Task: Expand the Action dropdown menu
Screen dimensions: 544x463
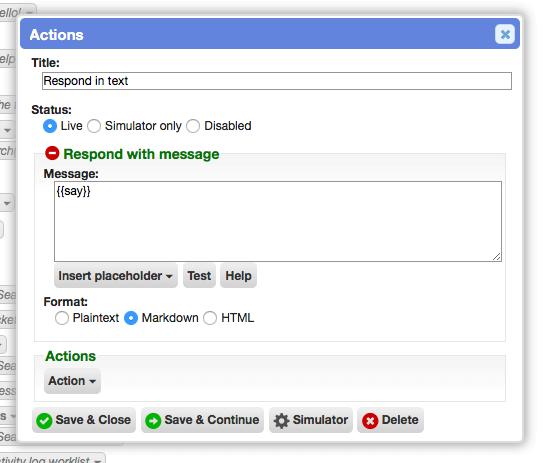Action: click(x=73, y=381)
